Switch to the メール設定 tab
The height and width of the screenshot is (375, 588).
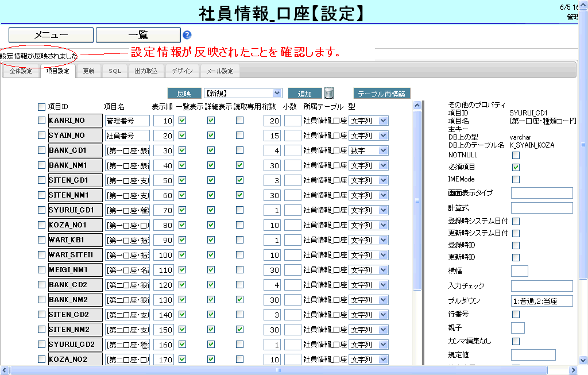coord(220,71)
